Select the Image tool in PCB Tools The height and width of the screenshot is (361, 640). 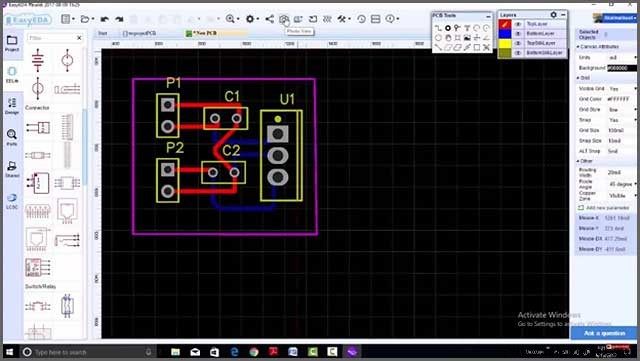[x=467, y=38]
